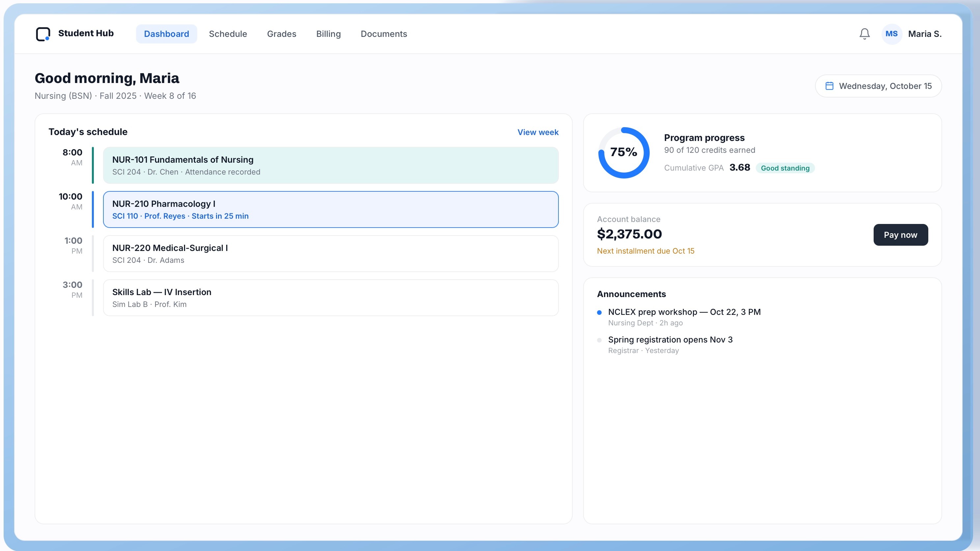Click the View week link
980x551 pixels.
pyautogui.click(x=537, y=132)
